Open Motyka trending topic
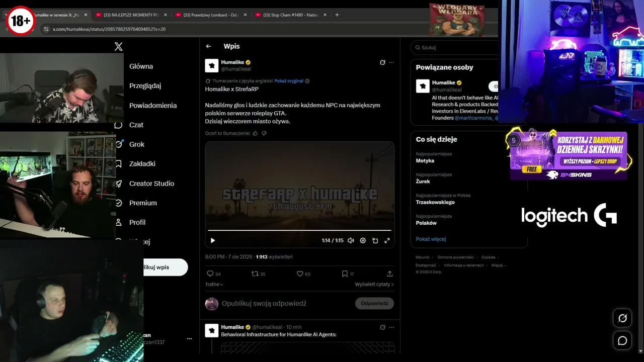 point(425,161)
